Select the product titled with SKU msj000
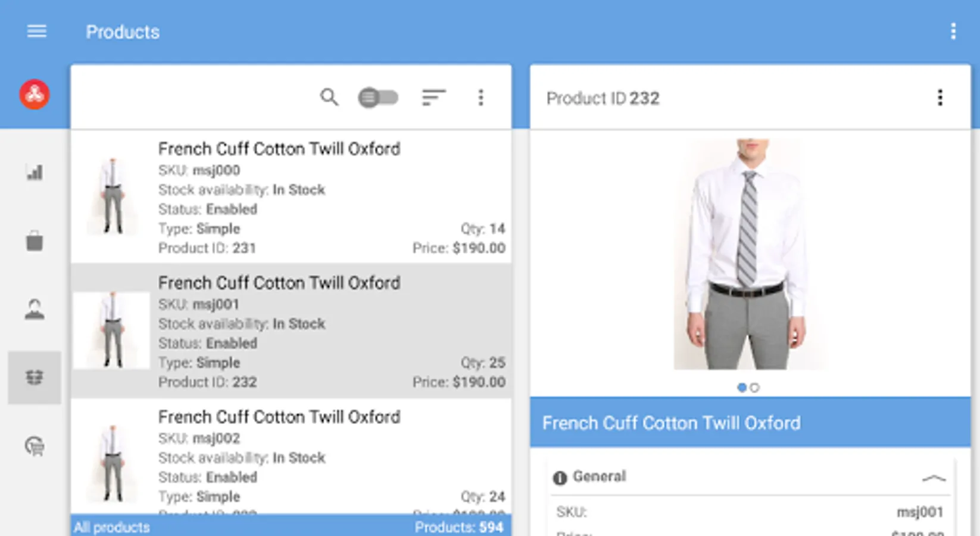Image resolution: width=980 pixels, height=536 pixels. [x=279, y=149]
